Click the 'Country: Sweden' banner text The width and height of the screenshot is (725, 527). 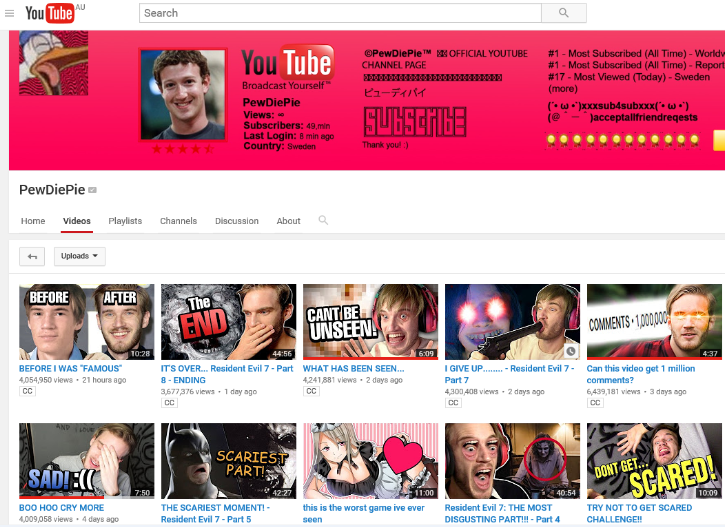[x=279, y=146]
